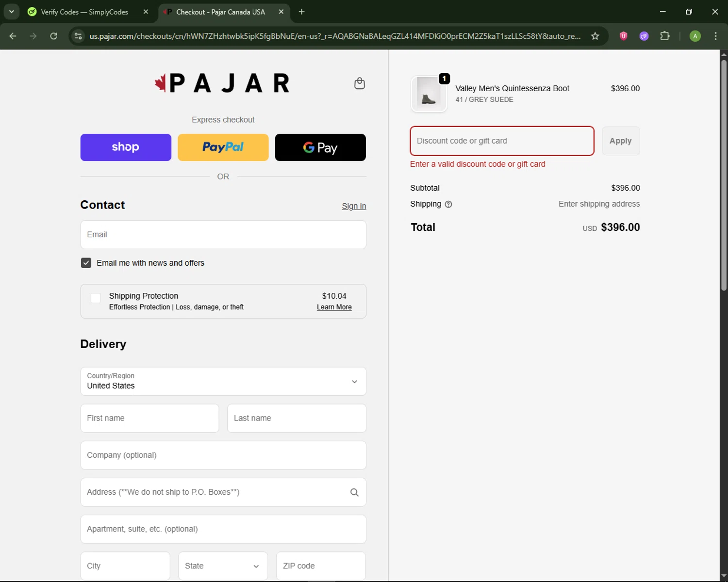Click the Email input field
This screenshot has width=728, height=582.
click(x=223, y=235)
